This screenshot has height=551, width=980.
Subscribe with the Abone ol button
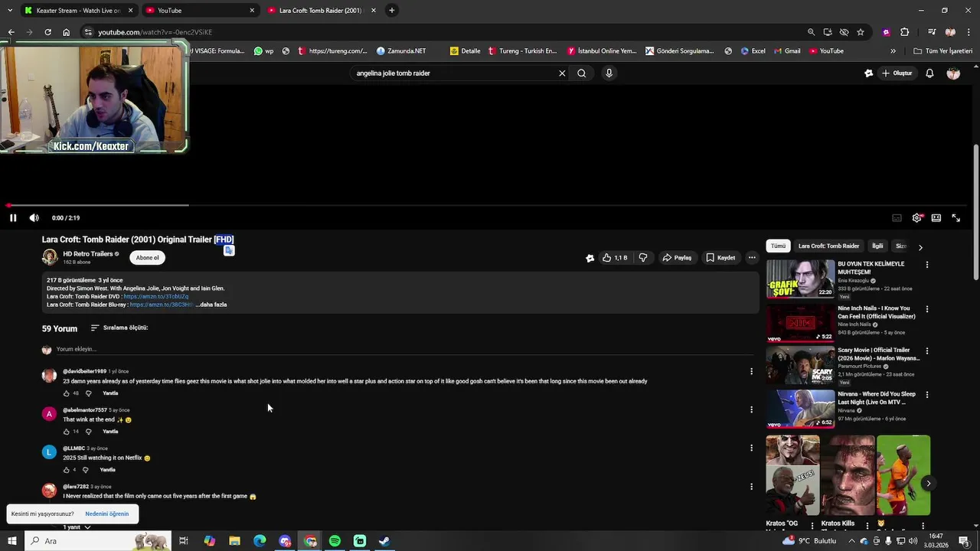[147, 258]
